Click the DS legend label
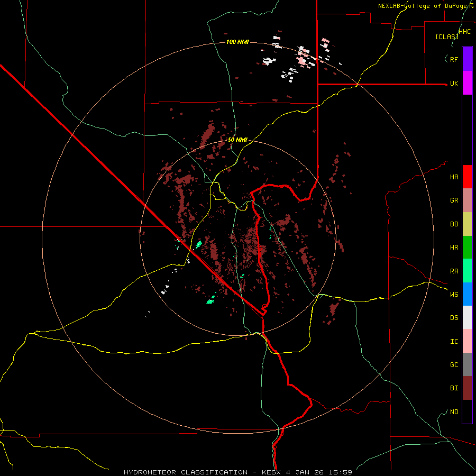The height and width of the screenshot is (476, 476). [x=454, y=318]
